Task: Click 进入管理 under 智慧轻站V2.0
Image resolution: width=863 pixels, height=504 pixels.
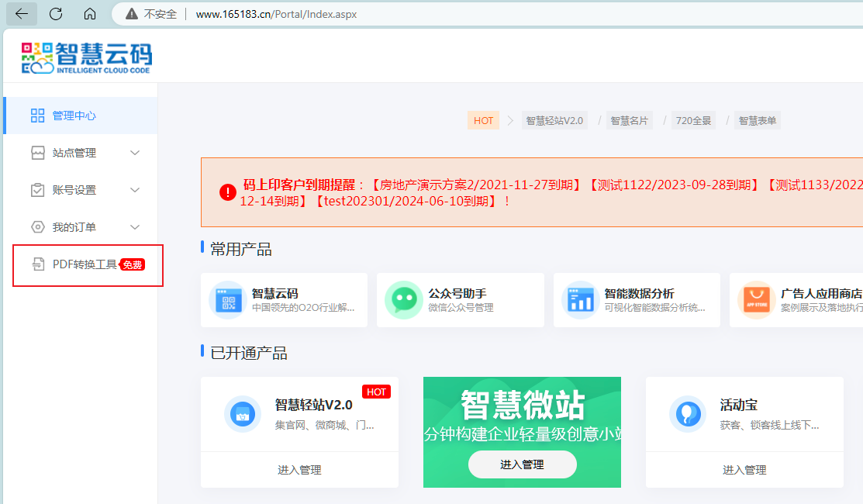Action: pos(299,470)
